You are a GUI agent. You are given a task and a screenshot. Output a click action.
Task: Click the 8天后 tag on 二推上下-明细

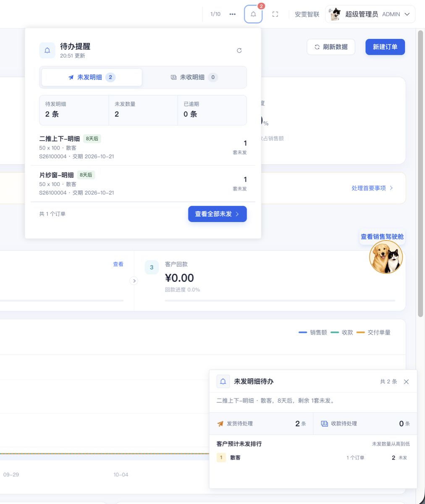(x=92, y=139)
